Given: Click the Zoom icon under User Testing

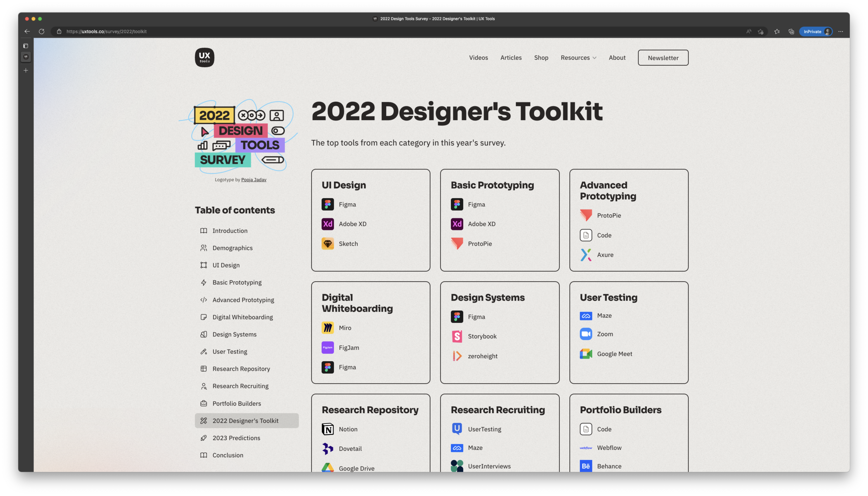Looking at the screenshot, I should coord(586,334).
